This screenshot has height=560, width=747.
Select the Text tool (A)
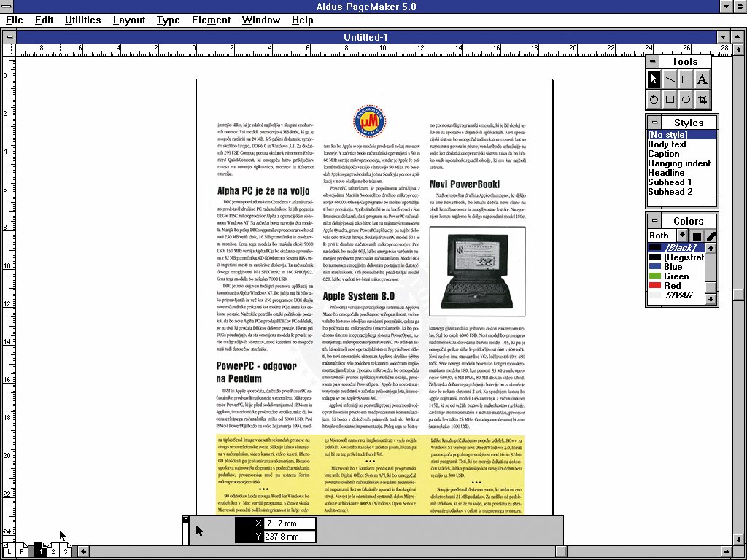702,79
